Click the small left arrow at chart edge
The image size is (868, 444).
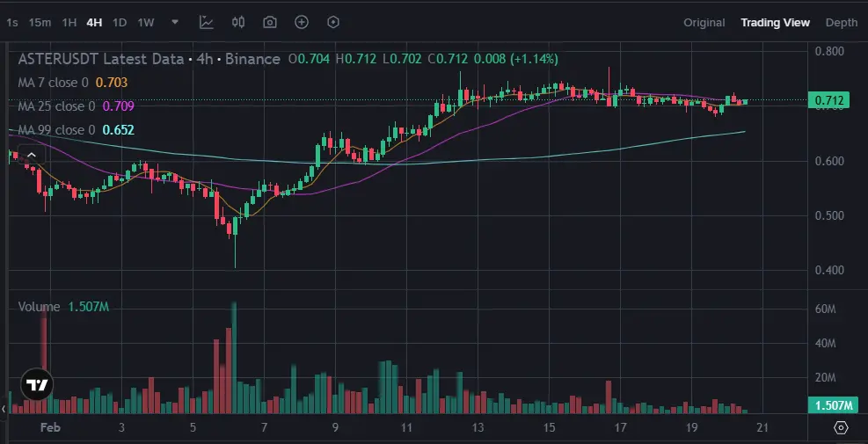(4, 409)
